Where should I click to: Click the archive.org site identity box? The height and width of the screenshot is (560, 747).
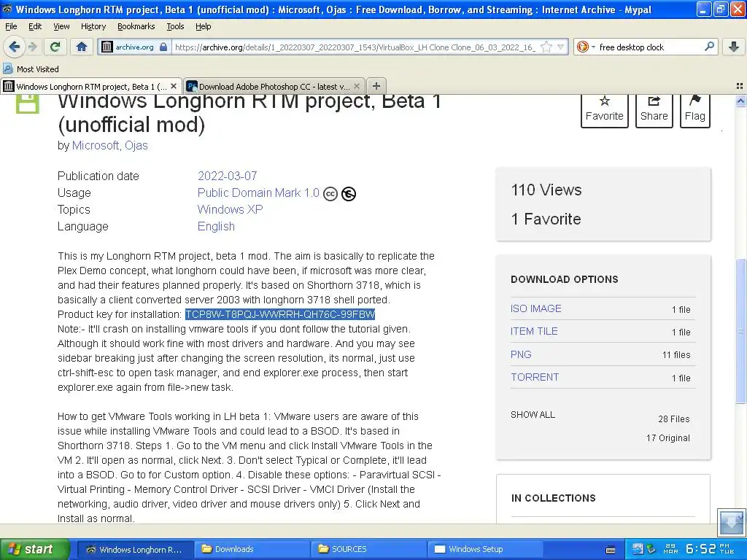pyautogui.click(x=134, y=47)
